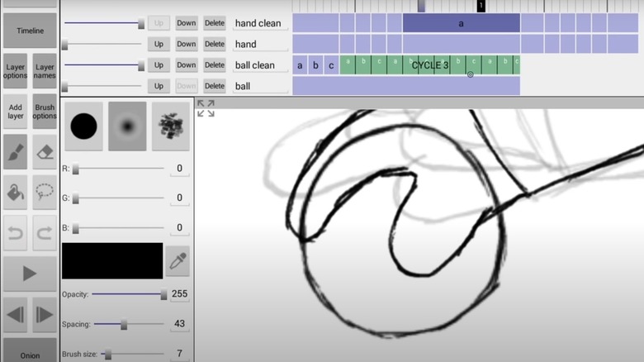Start animation playback with Play button
This screenshot has width=644, height=362.
tap(30, 274)
